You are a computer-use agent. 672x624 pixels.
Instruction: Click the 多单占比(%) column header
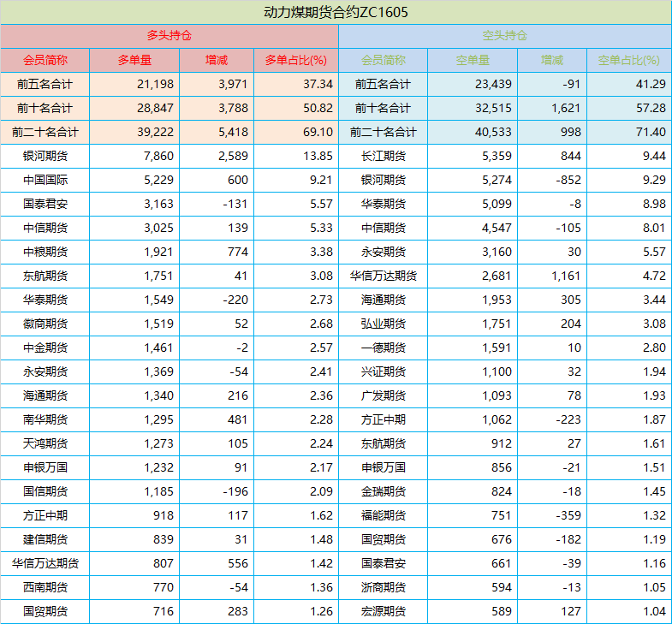pyautogui.click(x=296, y=60)
